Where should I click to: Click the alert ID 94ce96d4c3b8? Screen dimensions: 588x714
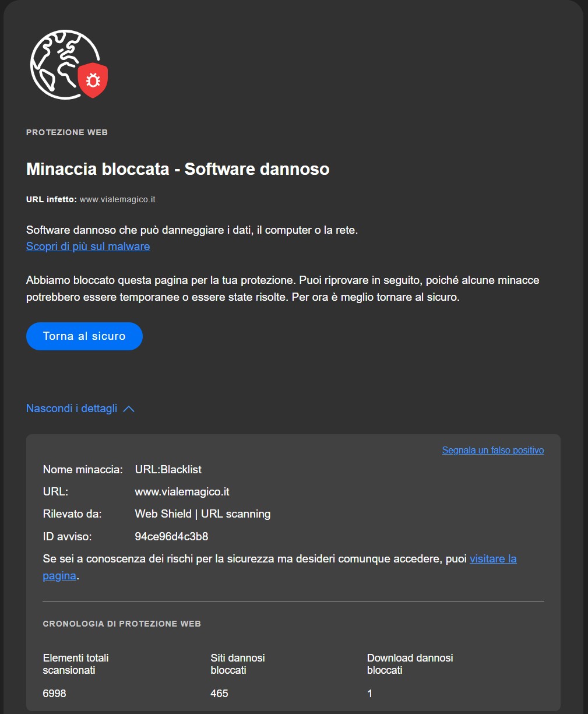tap(171, 537)
